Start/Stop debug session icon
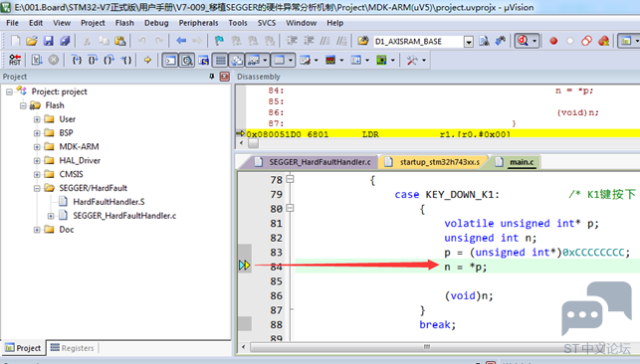Viewport: 640px width, 364px height. [x=523, y=41]
